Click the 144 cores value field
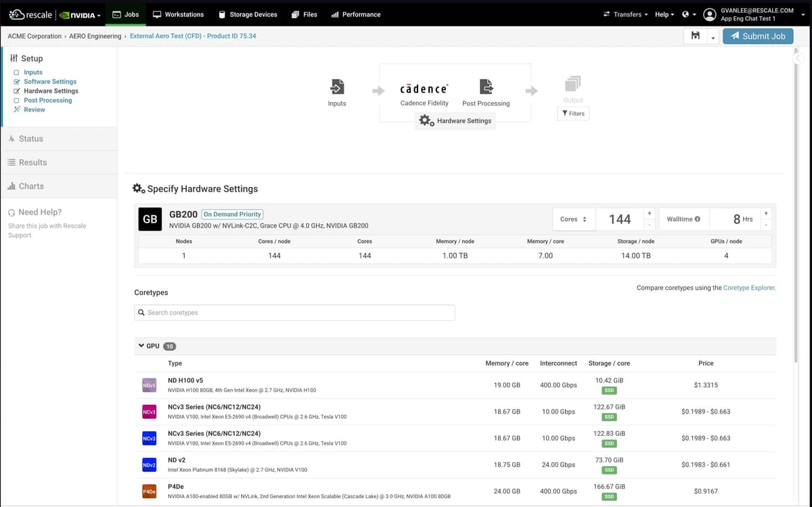The image size is (812, 507). tap(620, 219)
